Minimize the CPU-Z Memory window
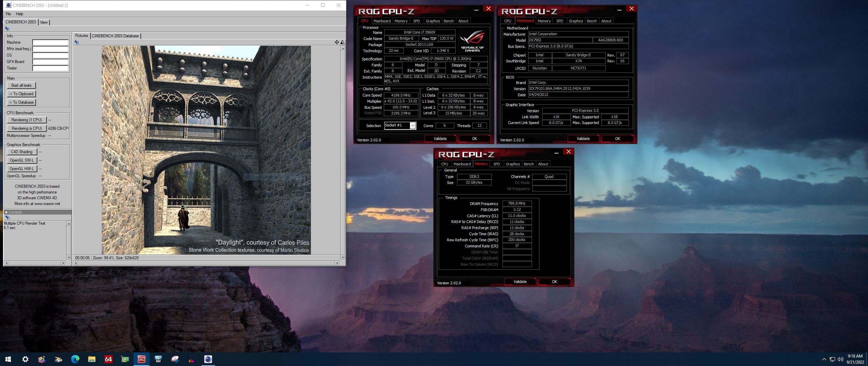868x366 pixels. tap(556, 152)
